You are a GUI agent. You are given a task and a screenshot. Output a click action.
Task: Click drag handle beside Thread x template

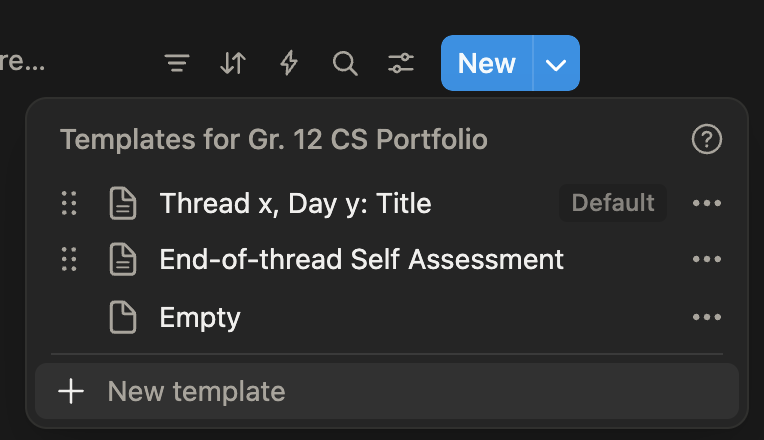coord(69,204)
